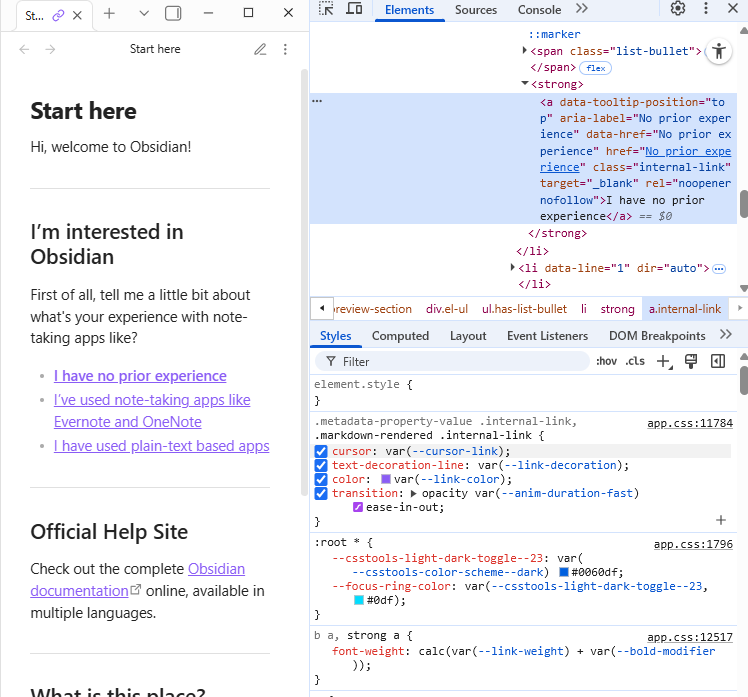Open the Computed styles tab
Screen dimensions: 748x697
point(400,336)
